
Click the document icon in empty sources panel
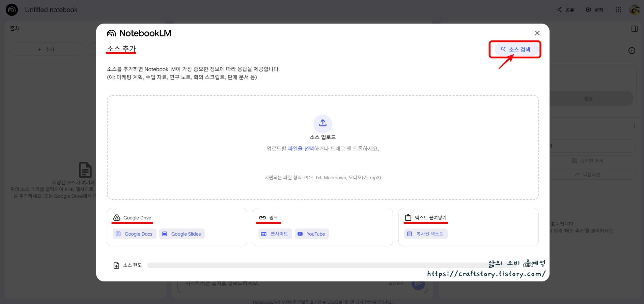tap(85, 170)
